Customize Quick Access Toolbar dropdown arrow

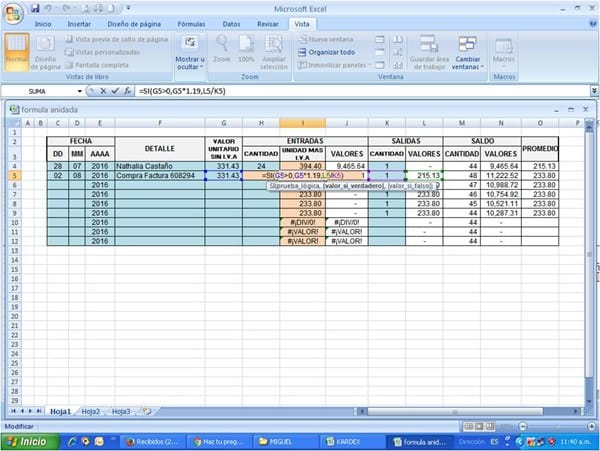coord(128,8)
